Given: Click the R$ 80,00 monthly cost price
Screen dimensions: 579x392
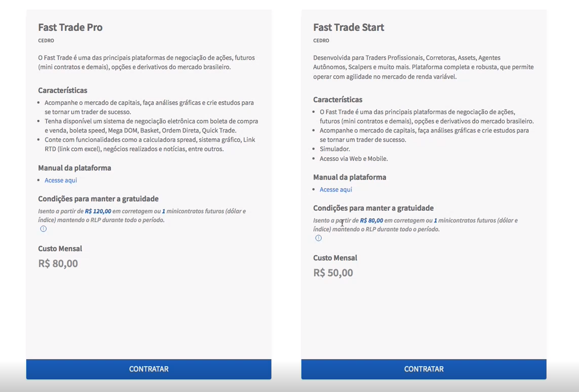Looking at the screenshot, I should [58, 264].
